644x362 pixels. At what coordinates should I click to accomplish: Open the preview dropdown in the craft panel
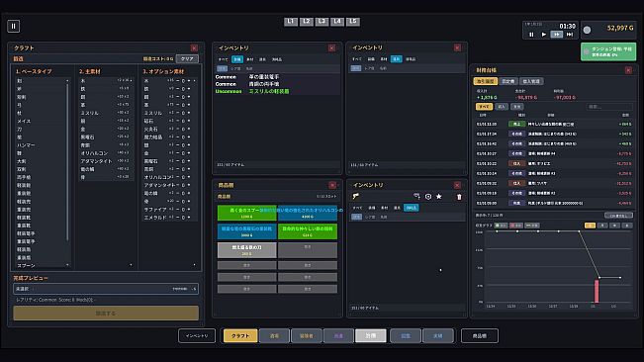(x=106, y=289)
